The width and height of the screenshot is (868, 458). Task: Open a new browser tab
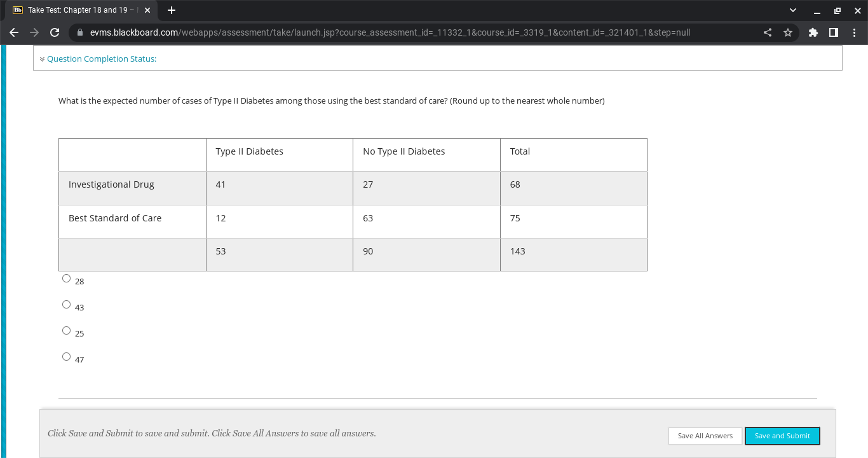(x=172, y=10)
